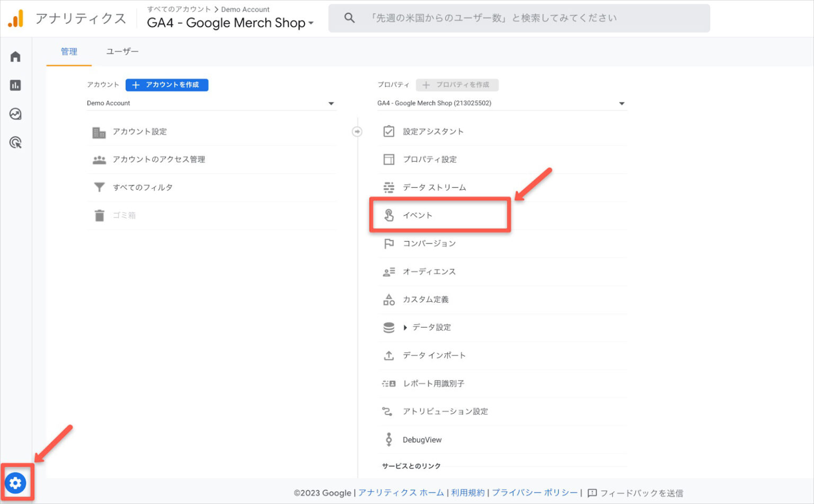The height and width of the screenshot is (504, 814).
Task: Open the プライバシー ポリシー link
Action: pyautogui.click(x=534, y=492)
